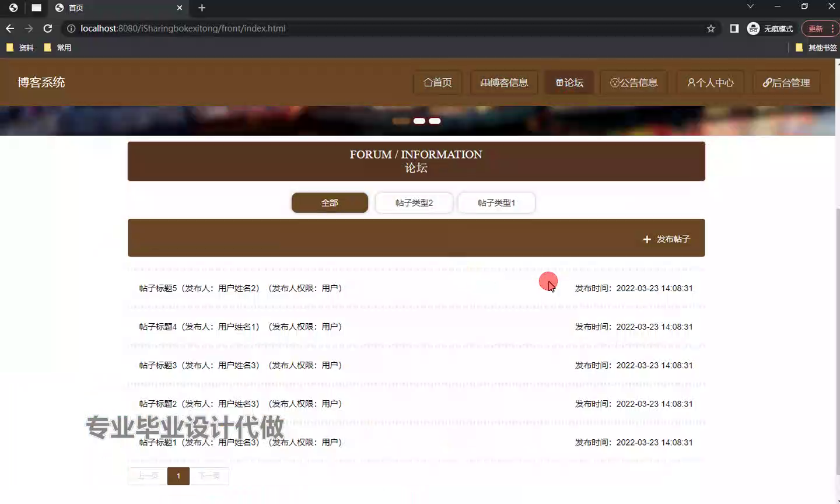The image size is (840, 504).
Task: Click the publish time of 帖子标题5
Action: pyautogui.click(x=633, y=288)
